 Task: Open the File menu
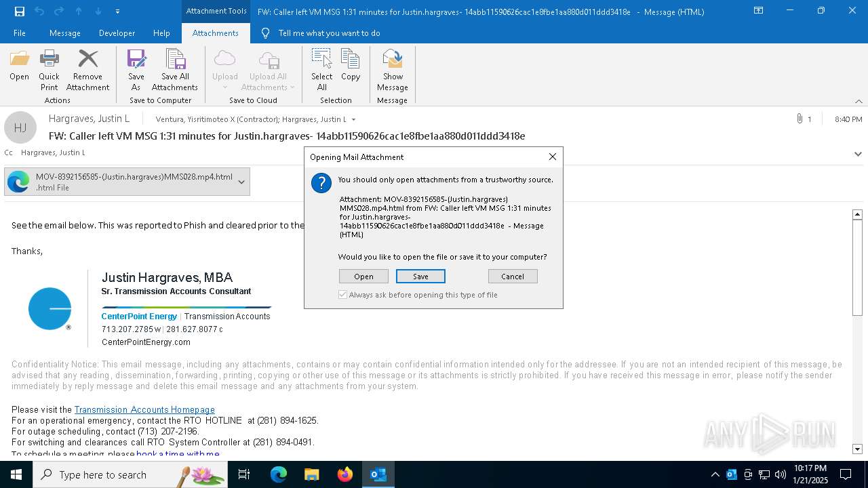(20, 33)
